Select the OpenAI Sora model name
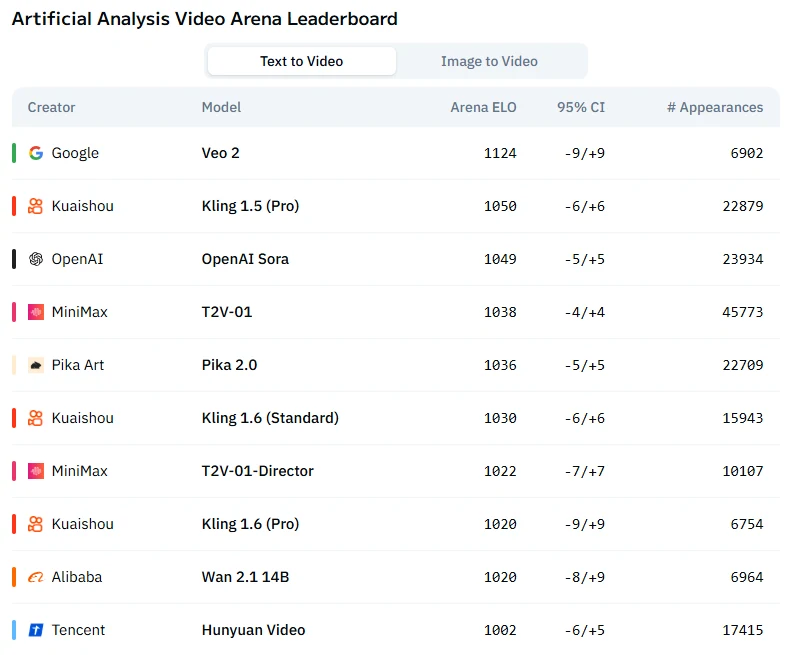This screenshot has height=655, width=789. pyautogui.click(x=245, y=259)
